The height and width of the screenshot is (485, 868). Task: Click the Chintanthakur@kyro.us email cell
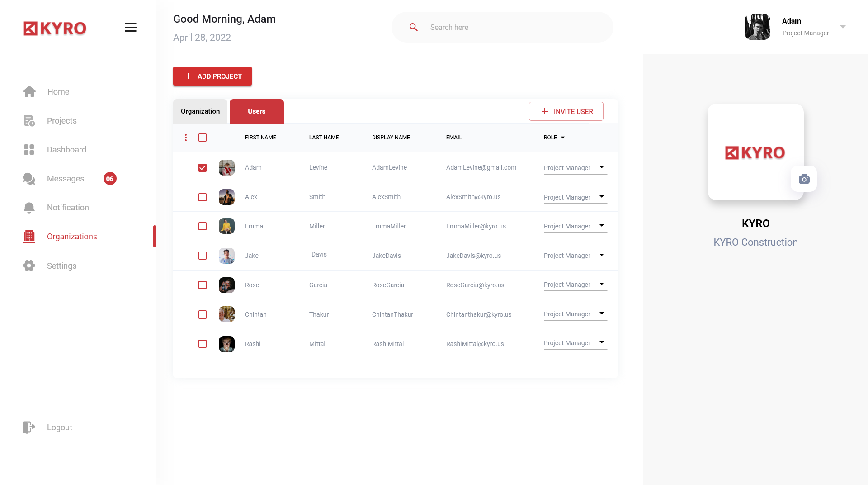479,314
